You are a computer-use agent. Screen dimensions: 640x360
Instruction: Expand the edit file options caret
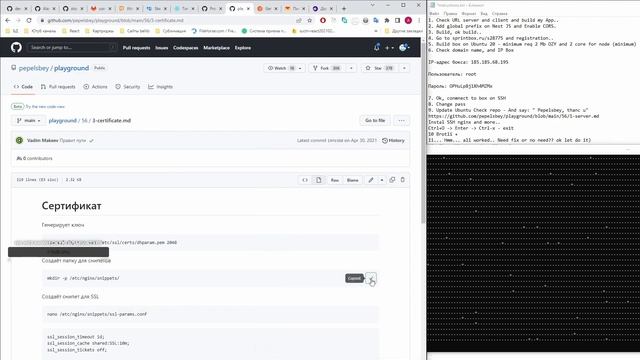click(x=382, y=180)
